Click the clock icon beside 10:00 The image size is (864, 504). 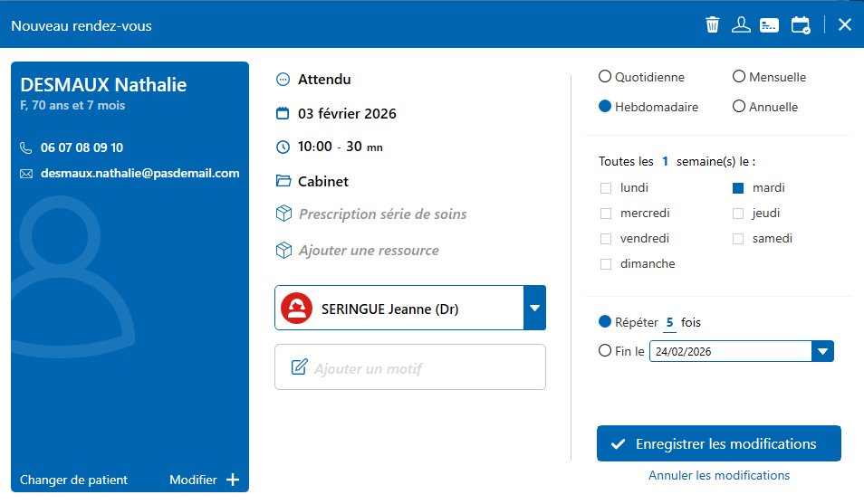tap(283, 147)
